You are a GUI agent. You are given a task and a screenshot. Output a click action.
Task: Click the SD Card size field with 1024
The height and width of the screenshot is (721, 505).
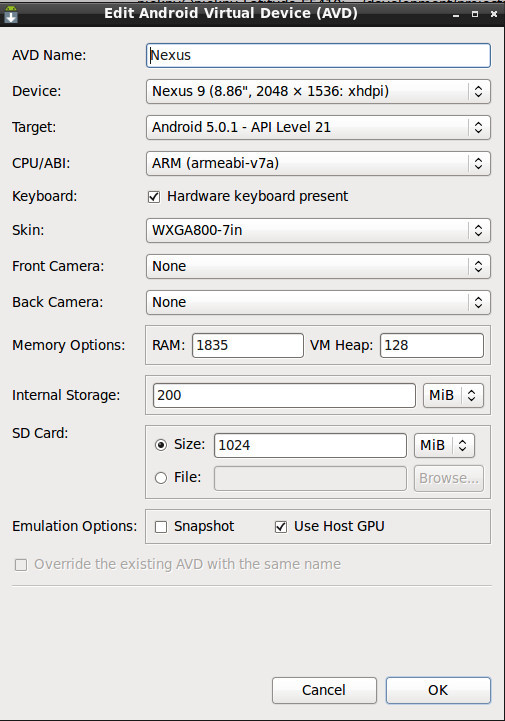click(310, 445)
